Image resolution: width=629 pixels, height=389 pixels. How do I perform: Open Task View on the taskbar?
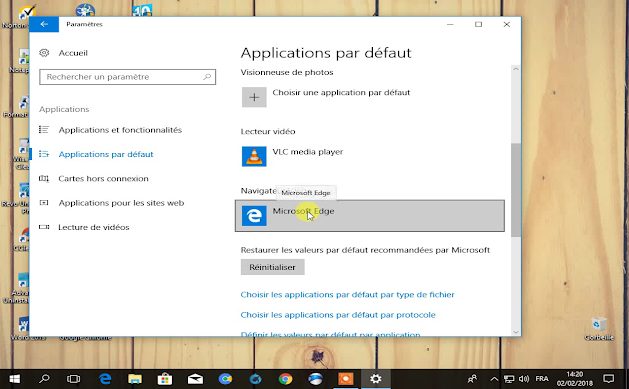coord(73,379)
